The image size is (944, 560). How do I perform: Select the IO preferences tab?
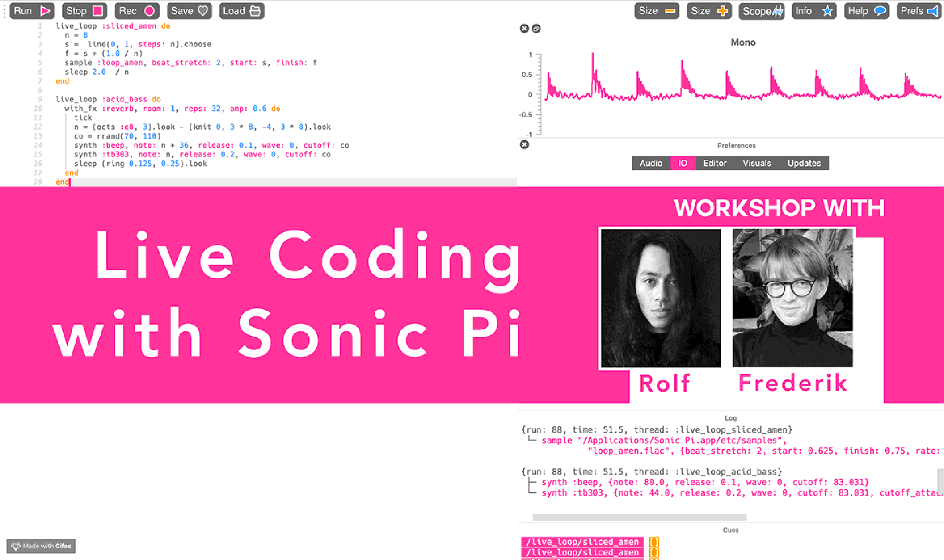click(683, 163)
